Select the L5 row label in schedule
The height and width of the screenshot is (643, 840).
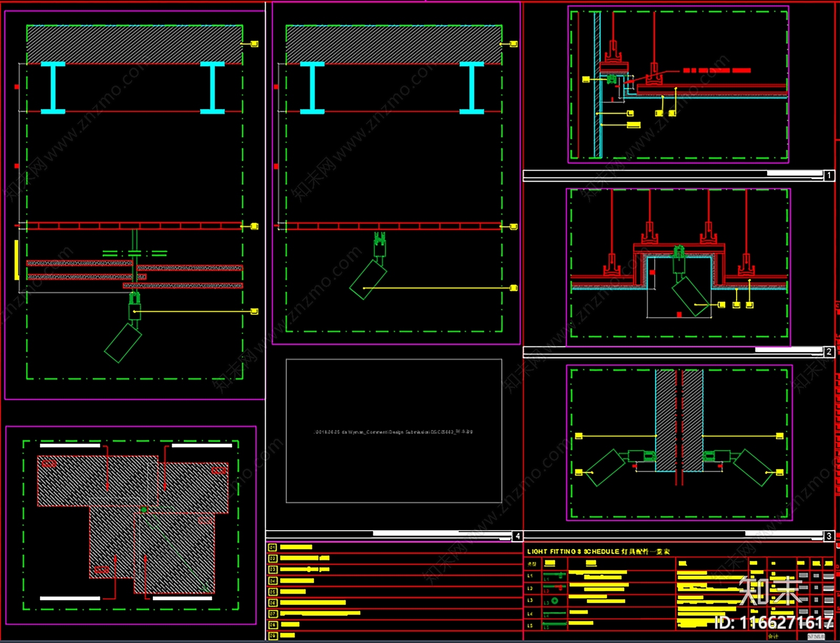530,625
